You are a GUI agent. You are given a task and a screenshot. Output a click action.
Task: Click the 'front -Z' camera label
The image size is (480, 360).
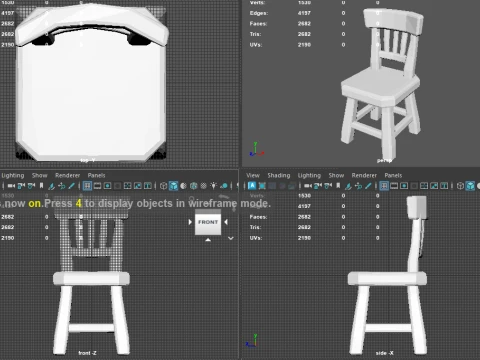pyautogui.click(x=87, y=353)
